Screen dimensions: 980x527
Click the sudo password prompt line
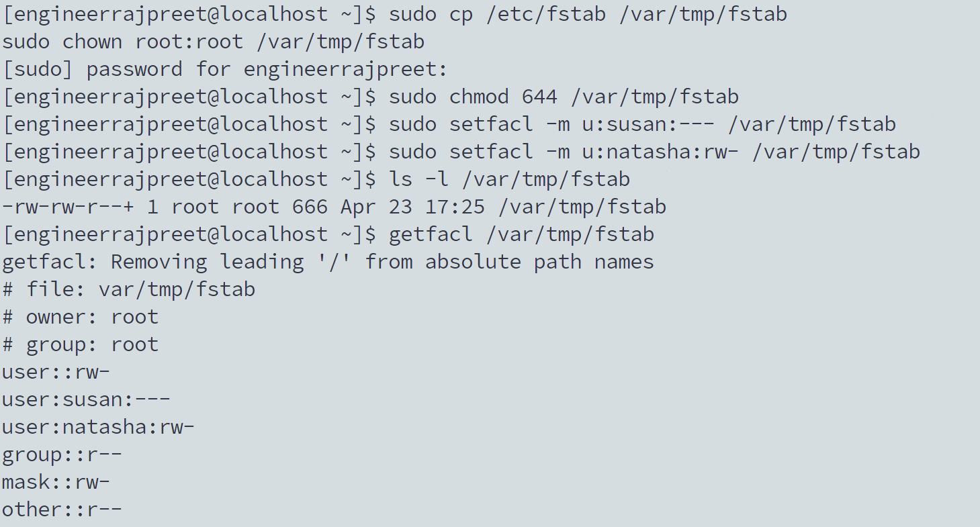click(x=225, y=69)
